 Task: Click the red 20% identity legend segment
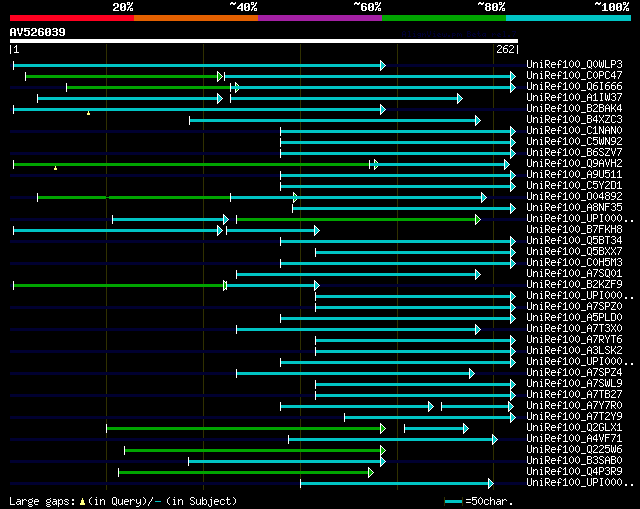[72, 18]
